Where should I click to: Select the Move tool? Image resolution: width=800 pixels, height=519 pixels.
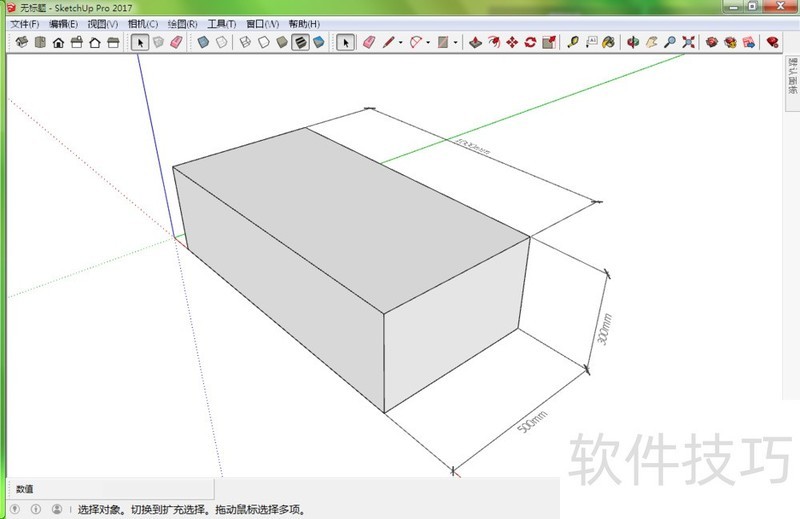pos(512,42)
